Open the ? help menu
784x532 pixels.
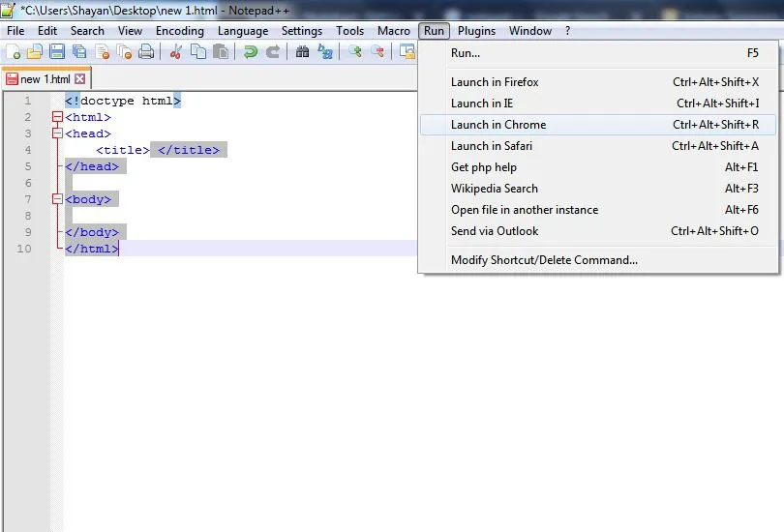(567, 31)
